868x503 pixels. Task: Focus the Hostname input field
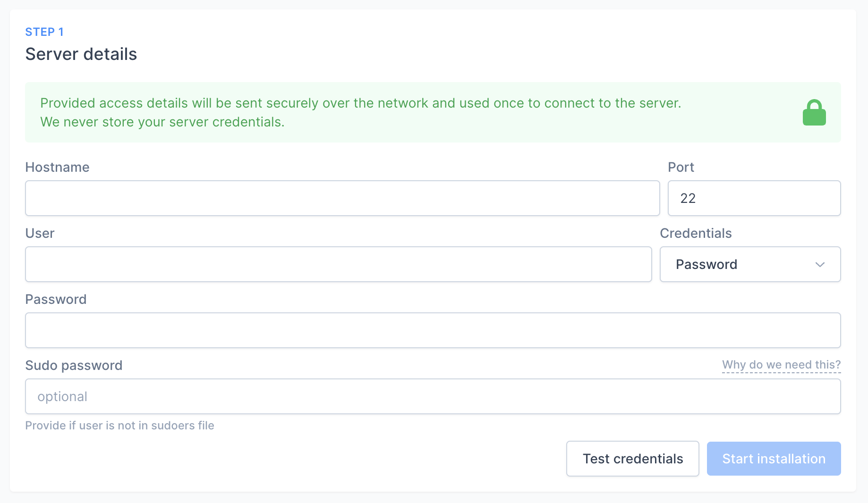(342, 198)
